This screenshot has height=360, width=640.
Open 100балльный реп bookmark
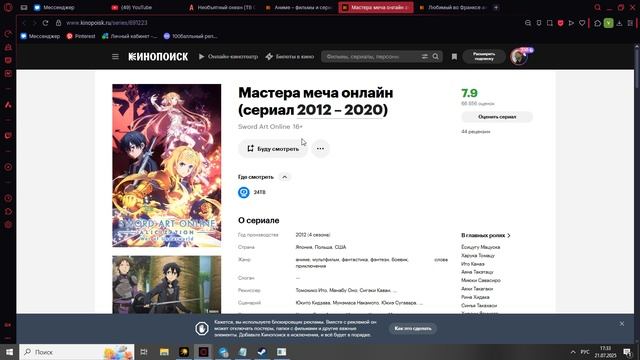(191, 36)
